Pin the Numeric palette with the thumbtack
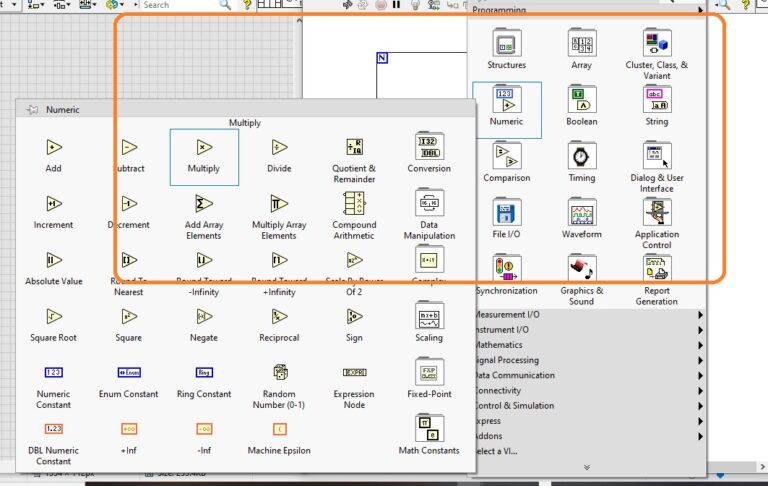768x486 pixels. coord(32,110)
